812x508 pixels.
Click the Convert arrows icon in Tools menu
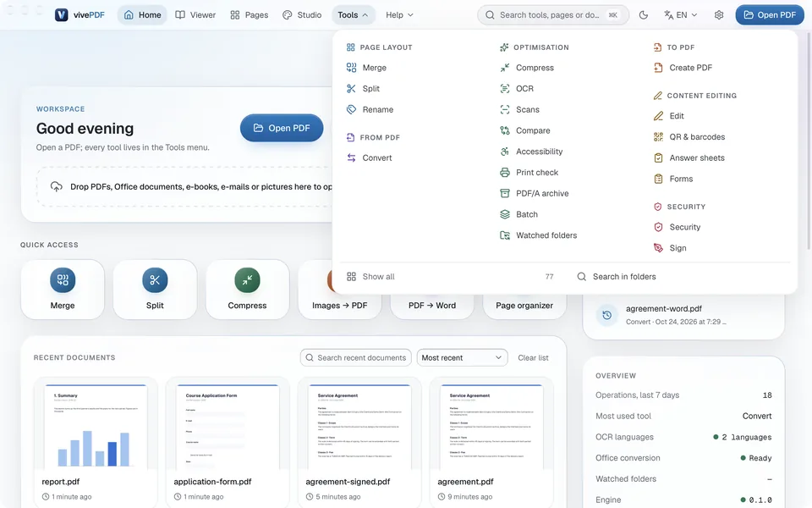click(x=351, y=157)
